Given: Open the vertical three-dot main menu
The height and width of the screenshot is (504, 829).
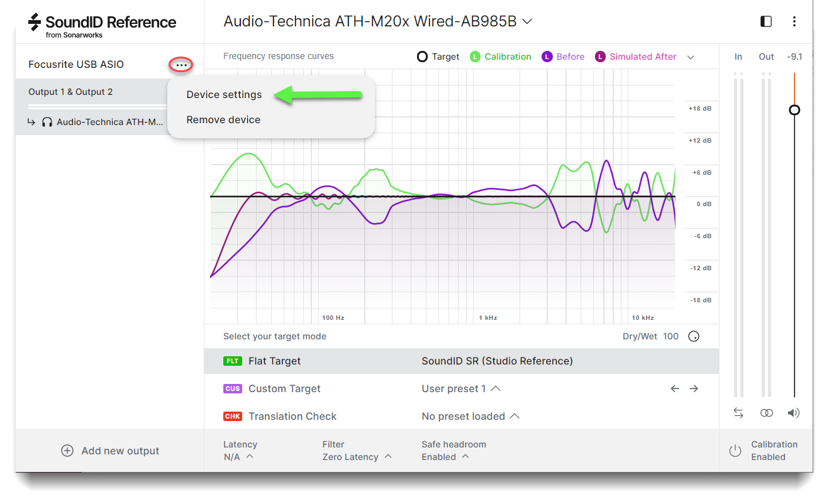Looking at the screenshot, I should [x=794, y=21].
